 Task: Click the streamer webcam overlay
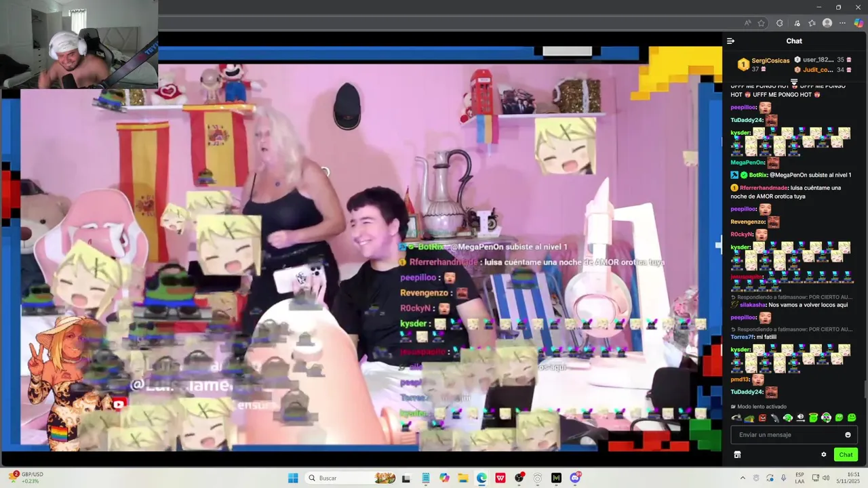pos(79,44)
